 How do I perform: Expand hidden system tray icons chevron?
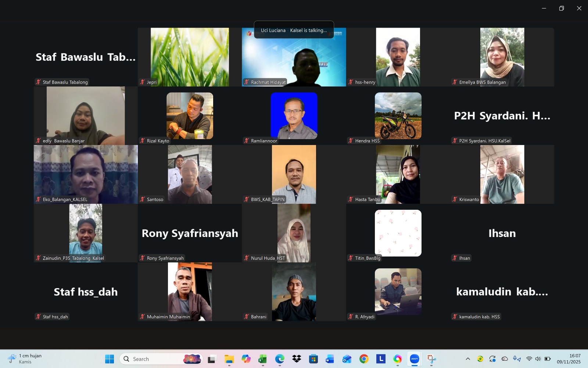pyautogui.click(x=468, y=359)
